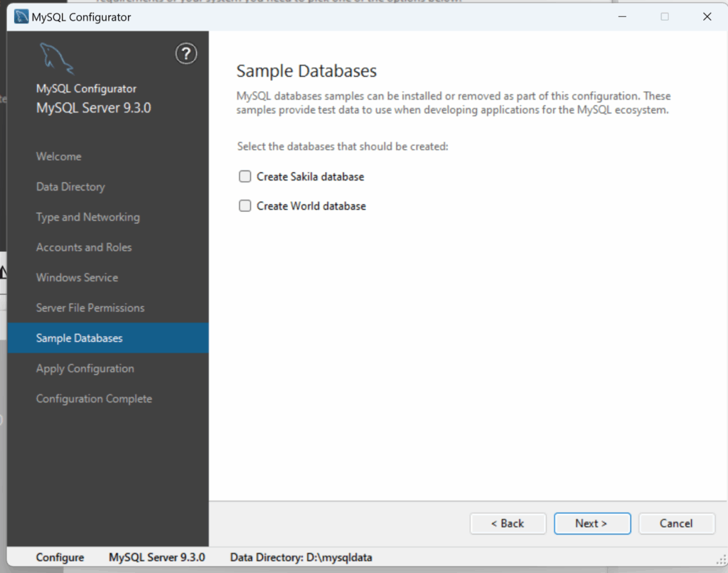Close the MySQL Configurator window
Screen dimensions: 728x573
pos(707,16)
